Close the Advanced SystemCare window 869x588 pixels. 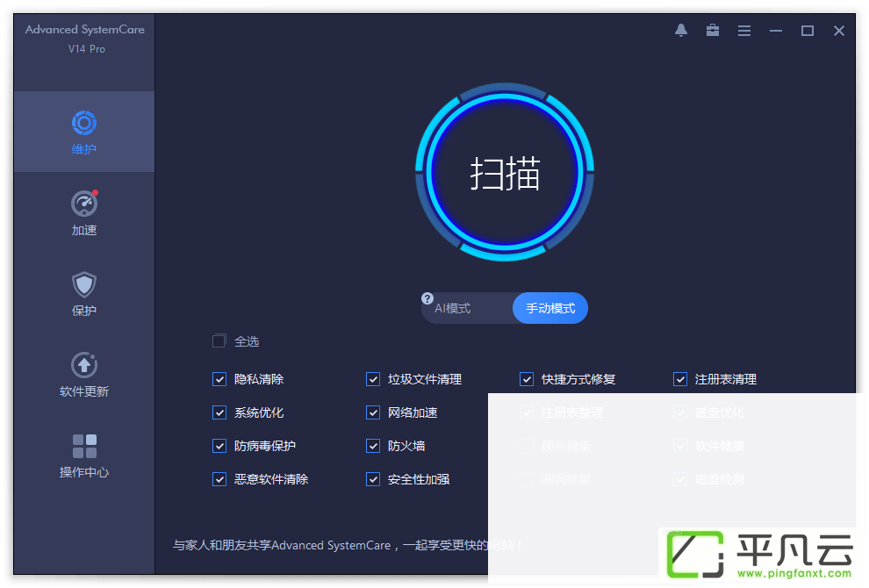coord(839,31)
